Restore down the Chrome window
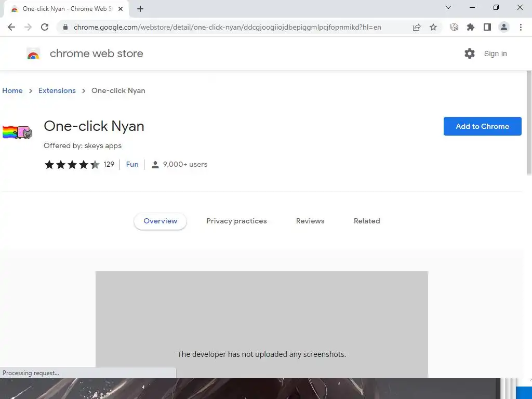This screenshot has height=399, width=532. tap(496, 7)
